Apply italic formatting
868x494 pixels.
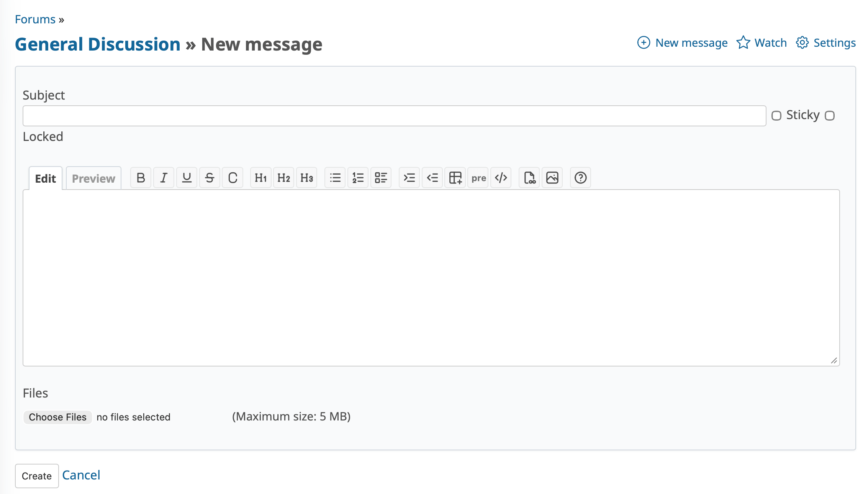pyautogui.click(x=164, y=177)
